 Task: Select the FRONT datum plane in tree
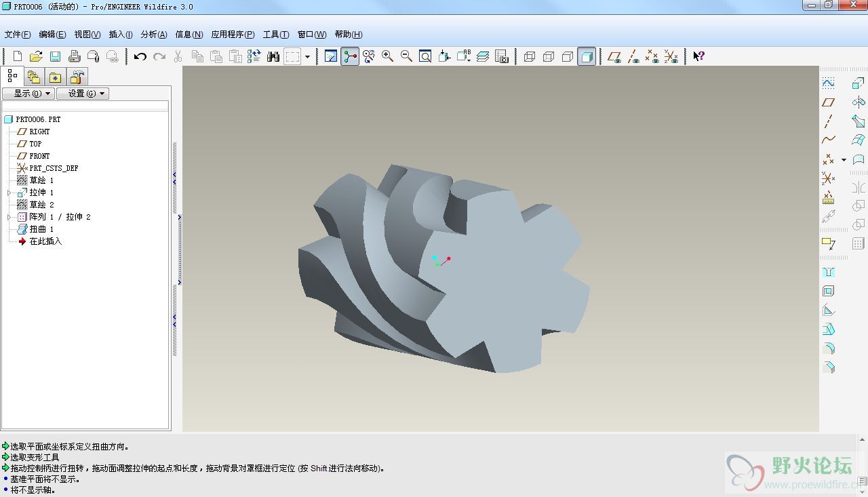coord(33,156)
